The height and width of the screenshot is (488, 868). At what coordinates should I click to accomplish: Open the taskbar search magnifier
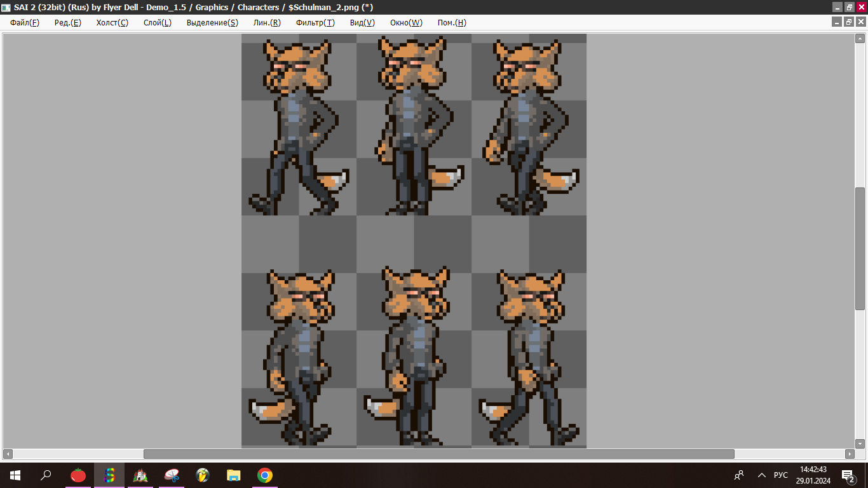pyautogui.click(x=46, y=475)
